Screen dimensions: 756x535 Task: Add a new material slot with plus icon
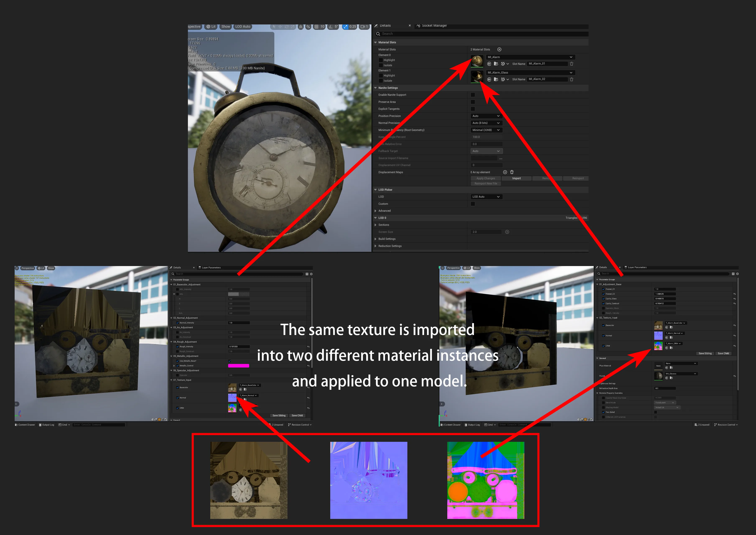(x=499, y=49)
